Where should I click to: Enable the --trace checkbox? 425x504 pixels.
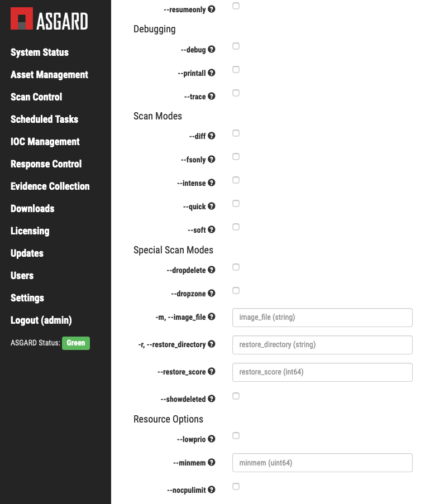pos(236,93)
